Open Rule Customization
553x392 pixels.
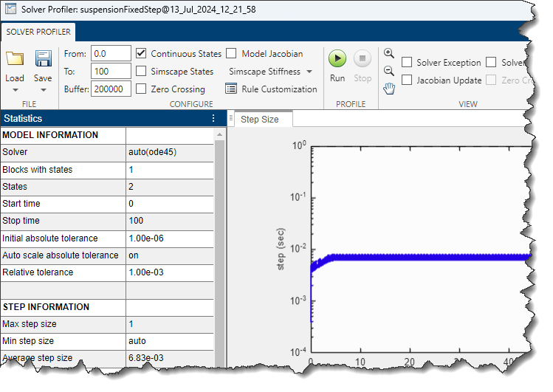click(x=271, y=89)
